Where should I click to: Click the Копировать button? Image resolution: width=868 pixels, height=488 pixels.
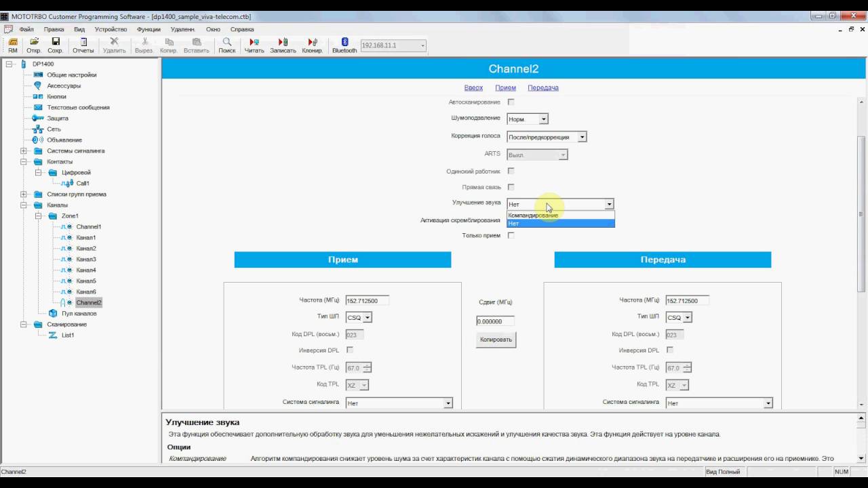click(496, 340)
